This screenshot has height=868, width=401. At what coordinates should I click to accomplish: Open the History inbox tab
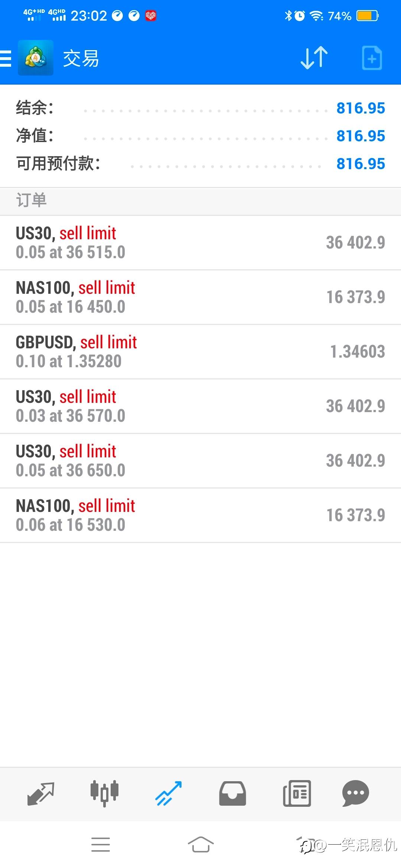pyautogui.click(x=232, y=793)
